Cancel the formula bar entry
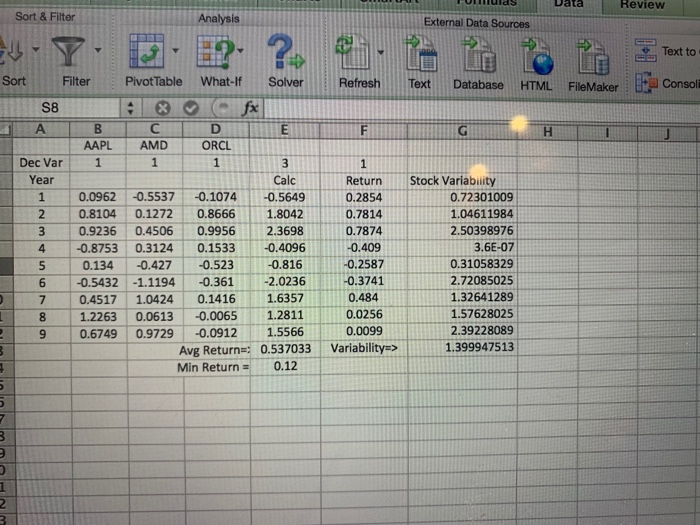Image resolution: width=700 pixels, height=525 pixels. tap(163, 108)
